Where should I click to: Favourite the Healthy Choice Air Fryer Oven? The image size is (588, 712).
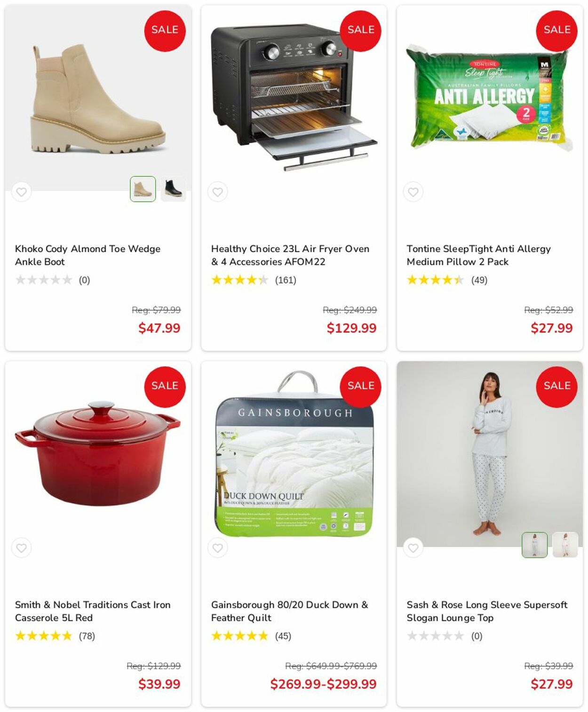tap(217, 192)
